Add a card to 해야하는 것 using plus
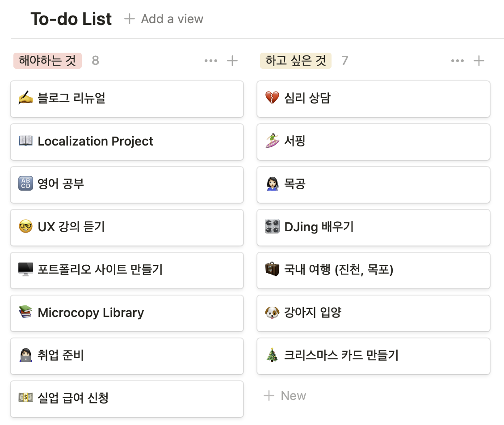Image resolution: width=504 pixels, height=425 pixels. click(232, 61)
